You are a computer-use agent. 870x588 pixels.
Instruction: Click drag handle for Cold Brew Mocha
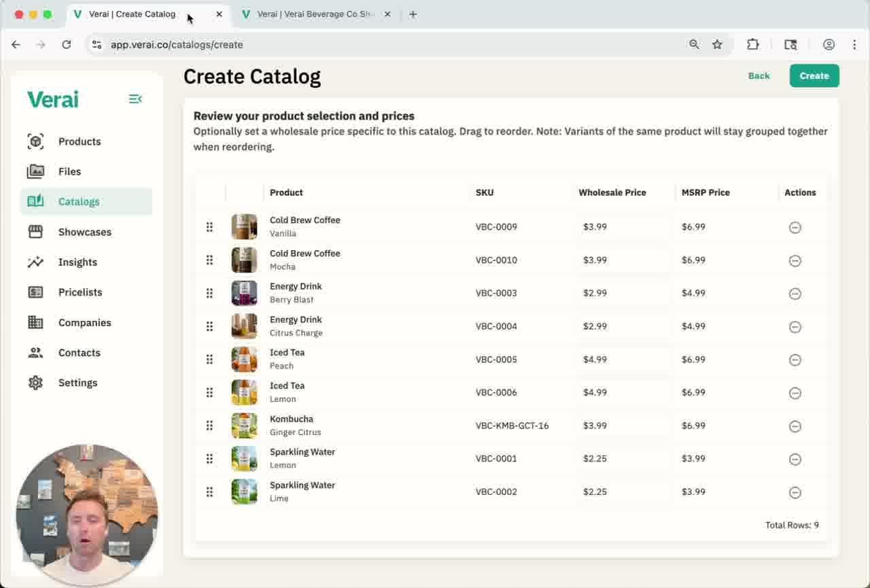(209, 260)
